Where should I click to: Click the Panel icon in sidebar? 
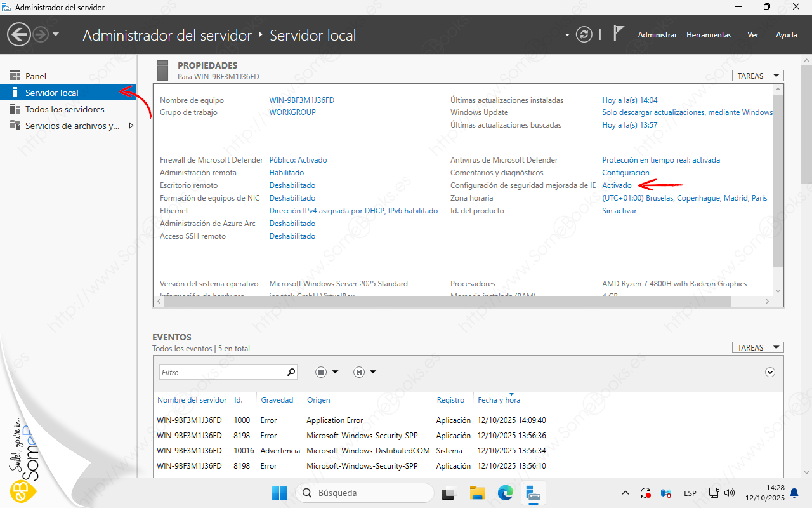pyautogui.click(x=15, y=76)
